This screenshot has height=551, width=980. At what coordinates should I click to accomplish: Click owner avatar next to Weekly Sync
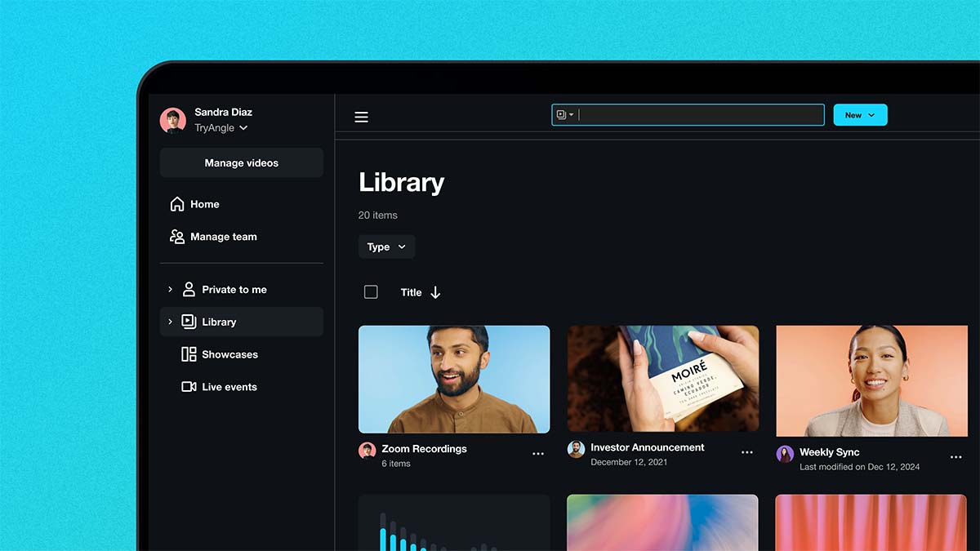tap(785, 455)
